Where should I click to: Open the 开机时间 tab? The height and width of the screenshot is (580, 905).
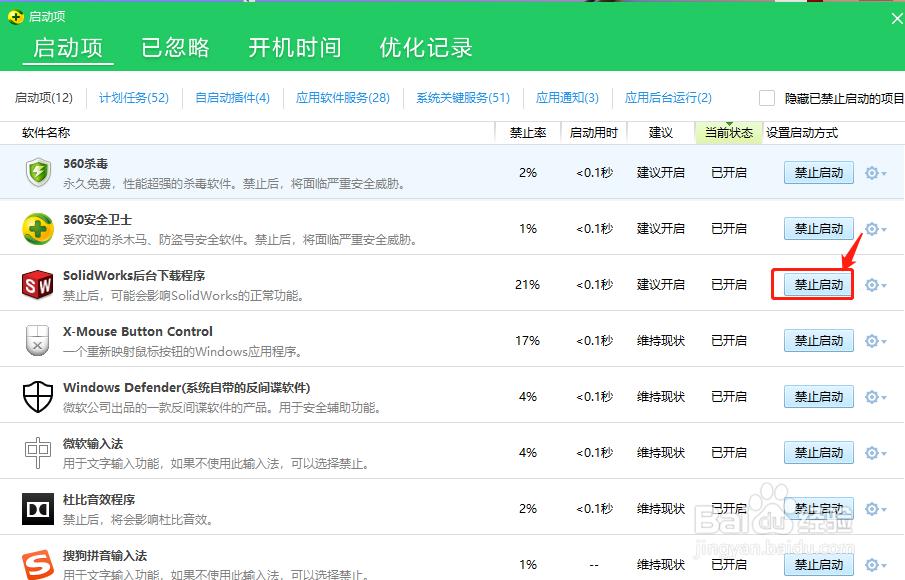[295, 47]
